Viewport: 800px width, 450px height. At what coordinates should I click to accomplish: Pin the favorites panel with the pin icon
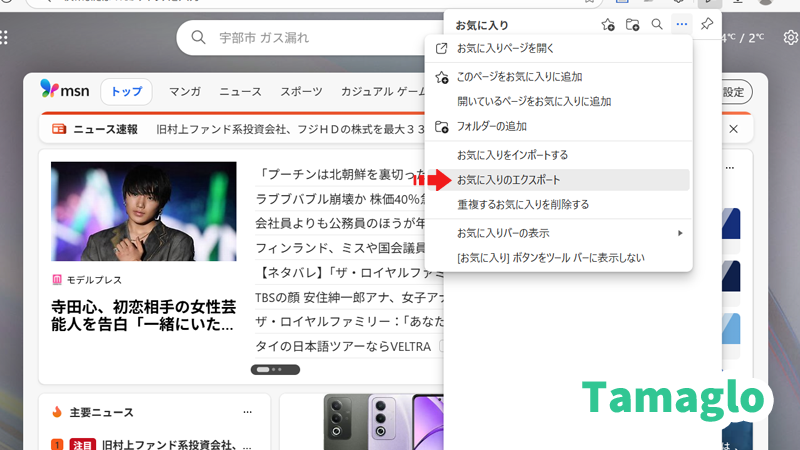point(707,24)
